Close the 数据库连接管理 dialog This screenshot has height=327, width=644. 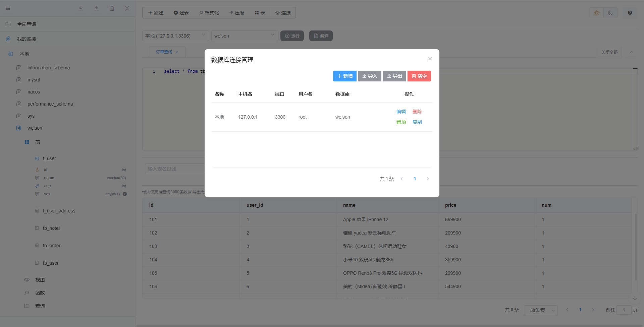pos(430,59)
